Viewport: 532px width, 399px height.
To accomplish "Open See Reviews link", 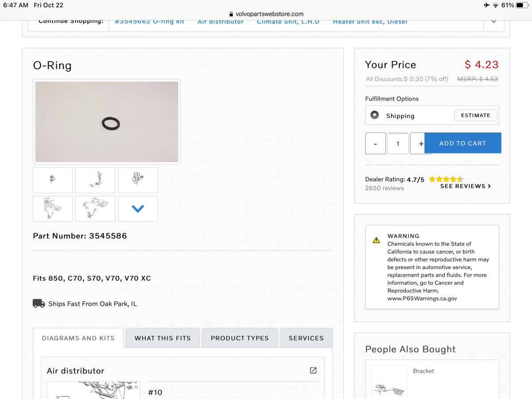I will [465, 187].
